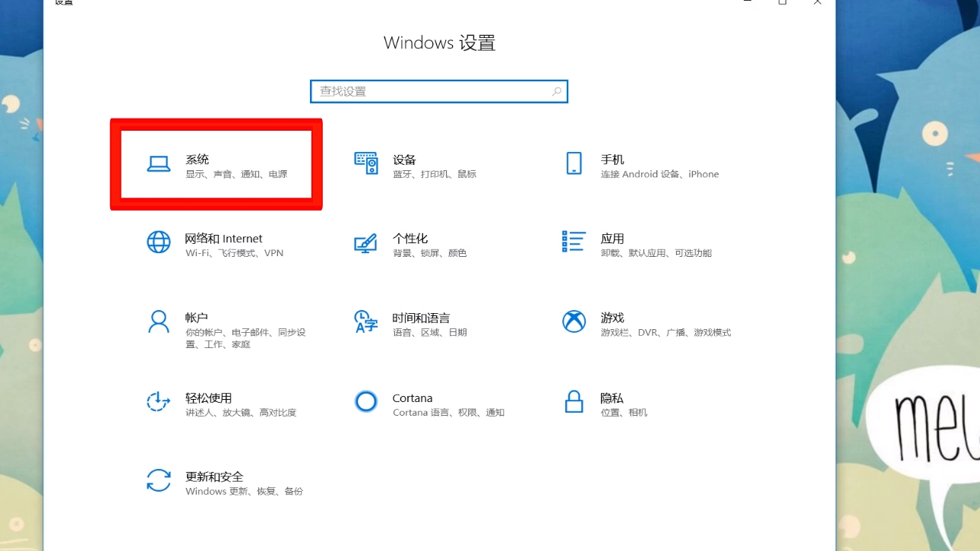The height and width of the screenshot is (551, 980).
Task: Click the text 背景、锁屏、颜色
Action: [429, 253]
